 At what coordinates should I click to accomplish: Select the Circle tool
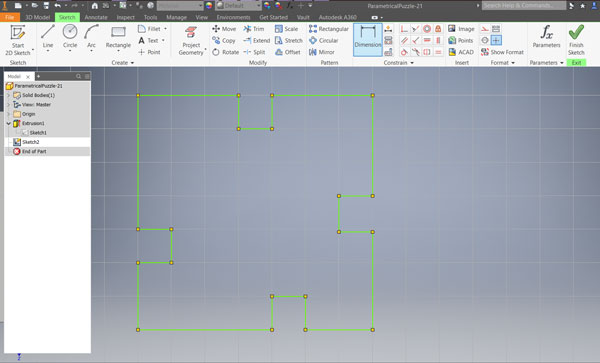pos(70,37)
